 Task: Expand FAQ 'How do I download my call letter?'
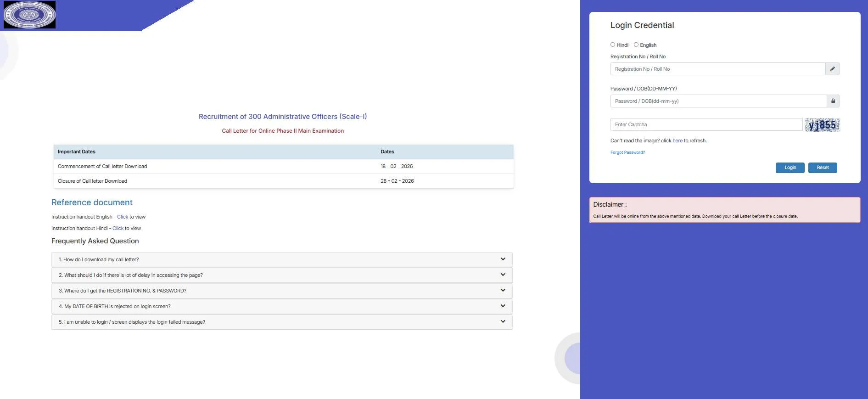click(x=282, y=259)
